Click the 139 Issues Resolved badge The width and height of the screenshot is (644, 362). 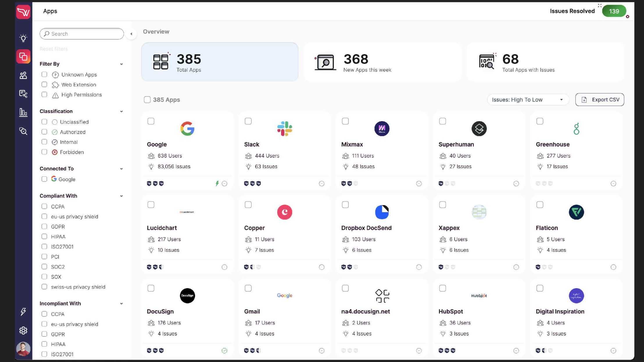tap(614, 11)
